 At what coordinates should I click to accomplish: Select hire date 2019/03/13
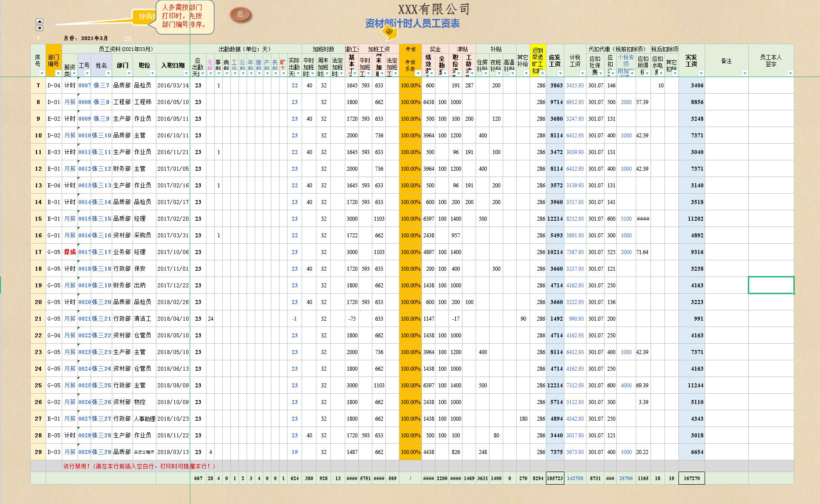click(173, 452)
